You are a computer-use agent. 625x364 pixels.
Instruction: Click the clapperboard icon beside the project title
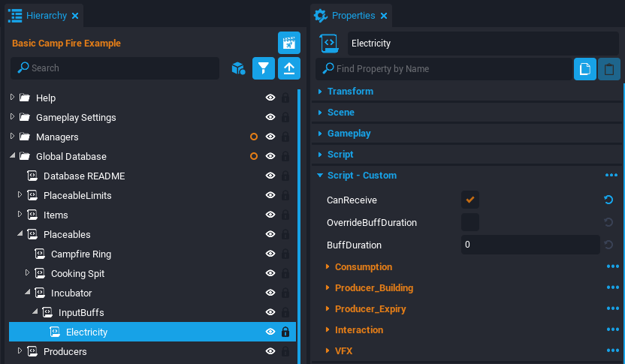[289, 43]
